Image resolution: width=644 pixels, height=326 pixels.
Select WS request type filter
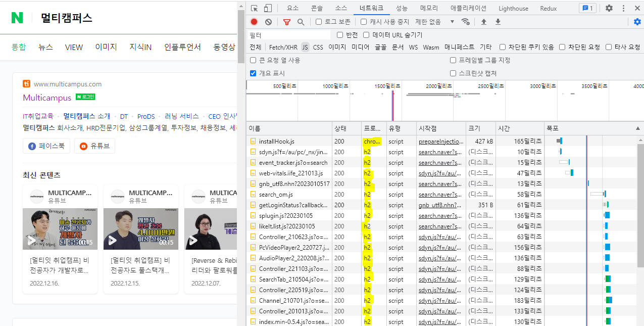click(x=413, y=47)
